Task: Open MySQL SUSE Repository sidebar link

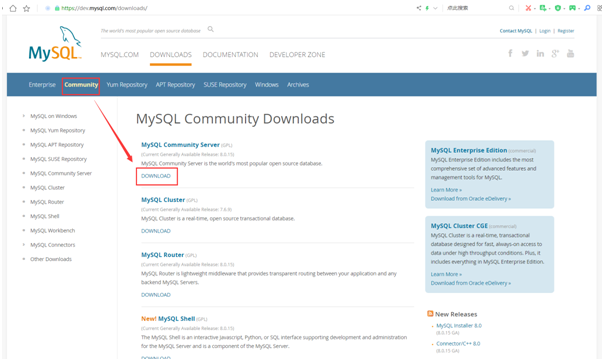Action: coord(59,159)
